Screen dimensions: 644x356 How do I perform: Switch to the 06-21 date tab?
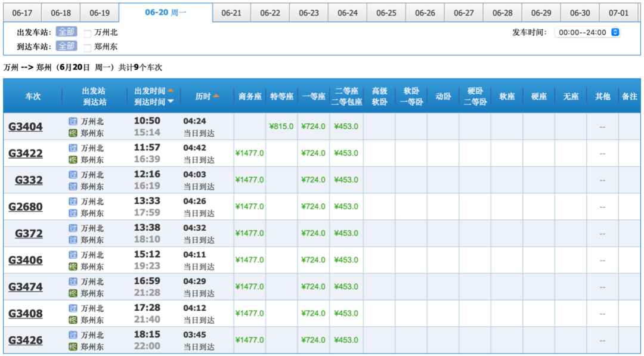coord(231,13)
